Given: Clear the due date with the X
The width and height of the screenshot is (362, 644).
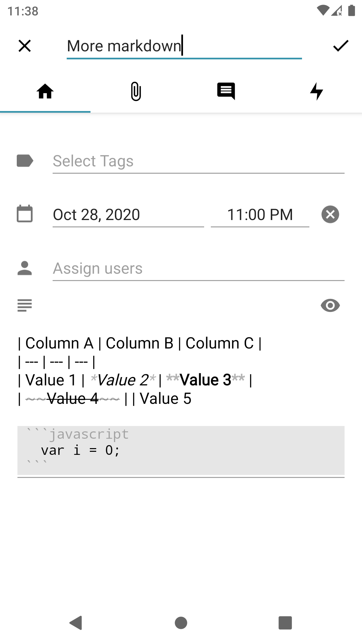Looking at the screenshot, I should (330, 214).
